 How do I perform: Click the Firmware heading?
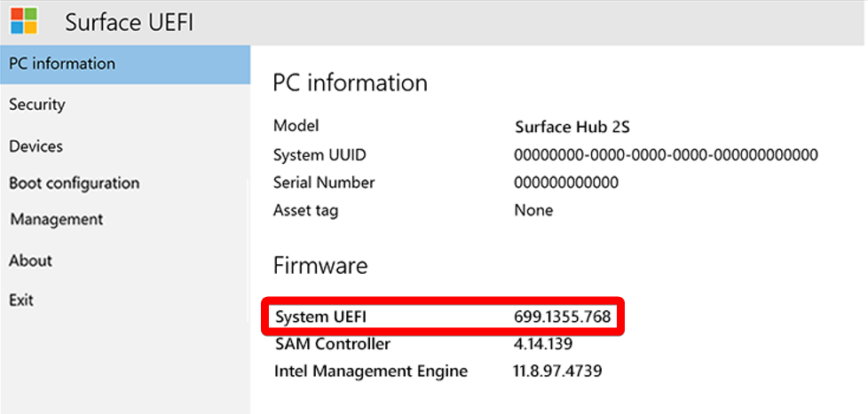[x=320, y=266]
